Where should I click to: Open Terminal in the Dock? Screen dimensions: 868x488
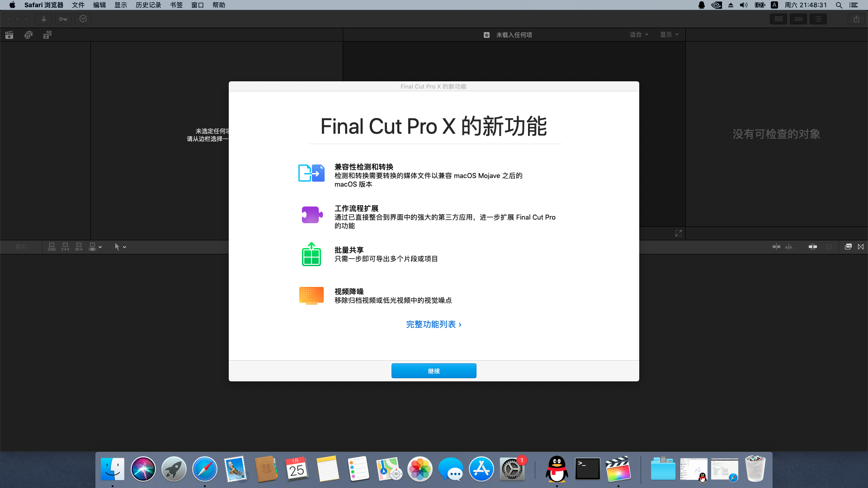[587, 469]
